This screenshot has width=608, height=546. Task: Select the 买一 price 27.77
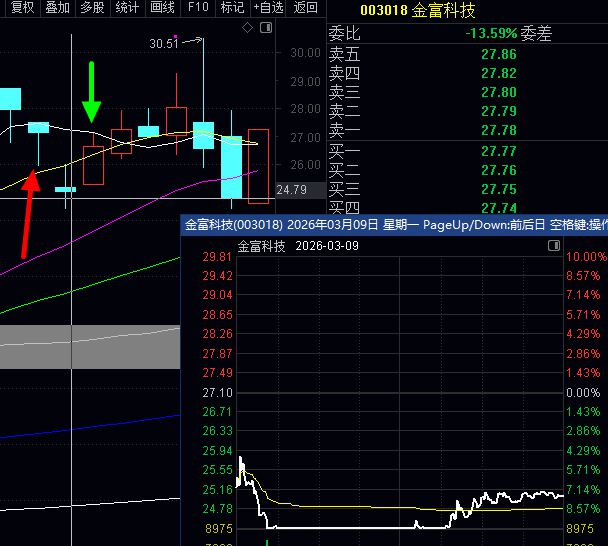[x=499, y=151]
